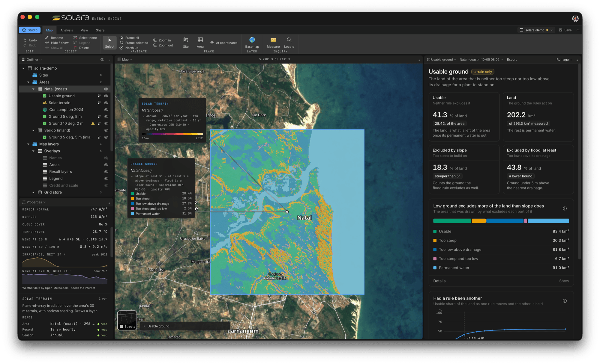Screen dimensions: 600x364
Task: Frame all objects in the map
Action: pyautogui.click(x=129, y=38)
